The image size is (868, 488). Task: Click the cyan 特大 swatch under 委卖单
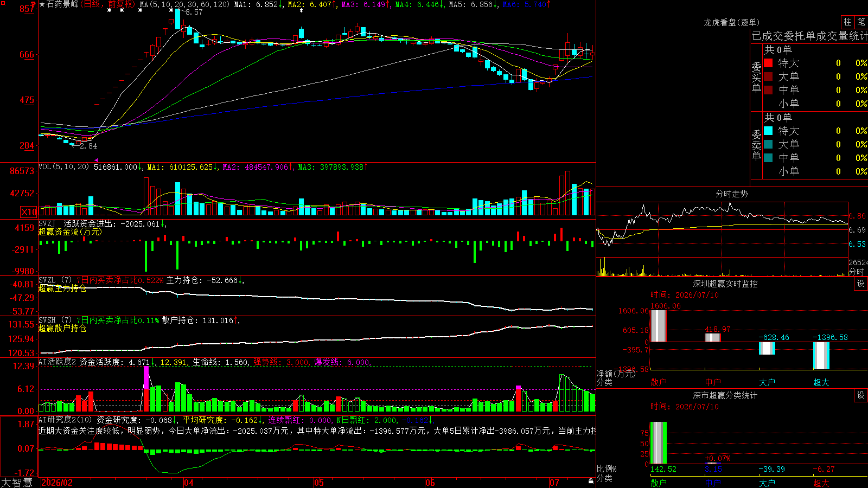[768, 131]
